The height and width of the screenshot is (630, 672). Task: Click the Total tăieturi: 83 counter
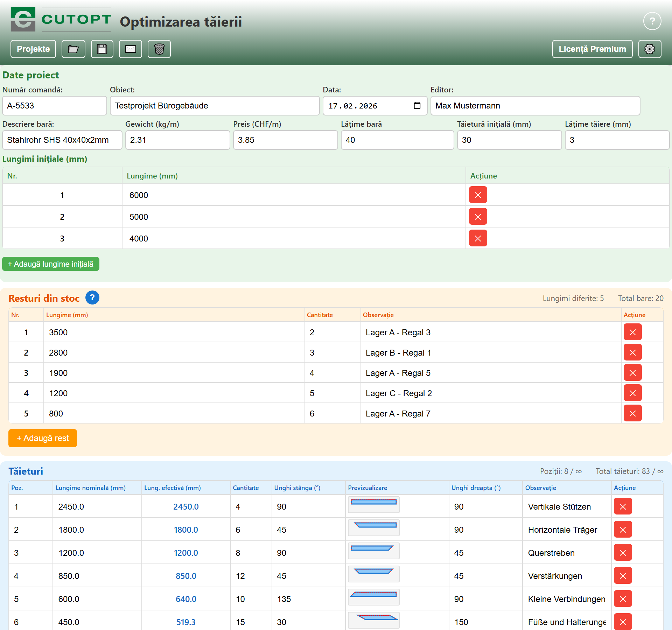[x=630, y=471]
